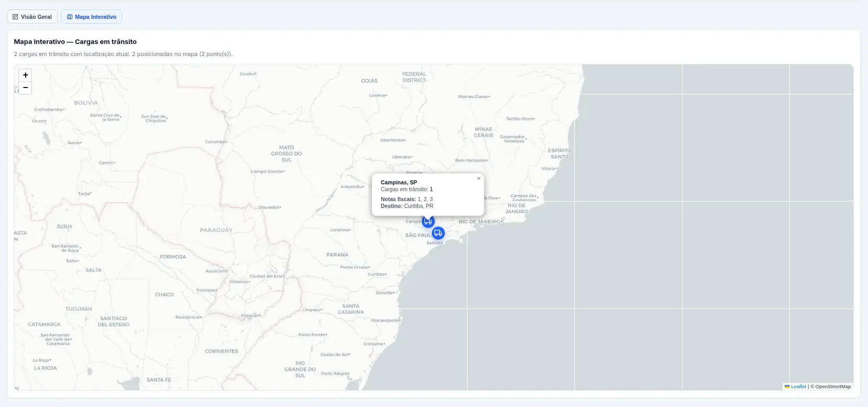Click the GOIÁS state label
Image resolution: width=868 pixels, height=407 pixels.
point(369,81)
